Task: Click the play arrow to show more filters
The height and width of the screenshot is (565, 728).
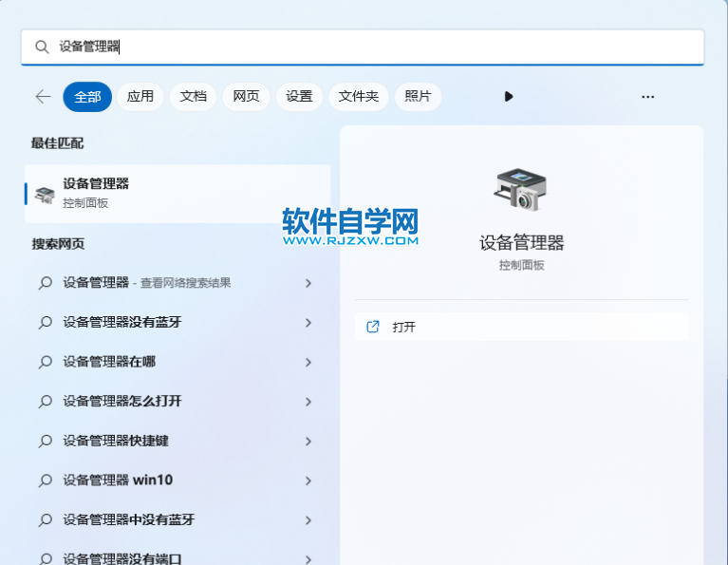Action: 509,97
